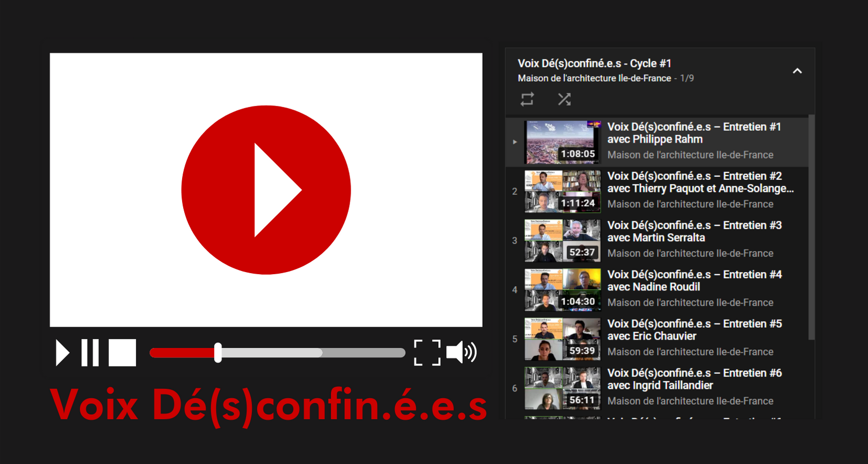The height and width of the screenshot is (464, 868).
Task: Select title Entretien #1 avec Philippe Rahm
Action: [694, 133]
